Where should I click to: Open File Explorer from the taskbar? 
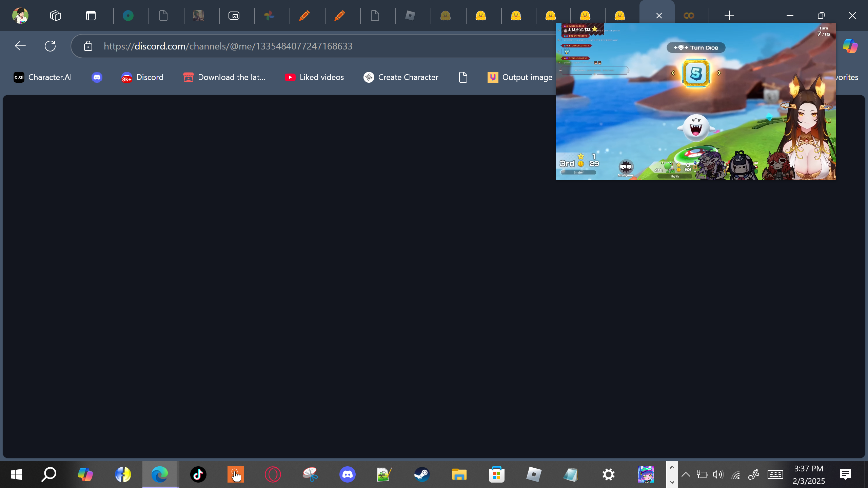(459, 474)
